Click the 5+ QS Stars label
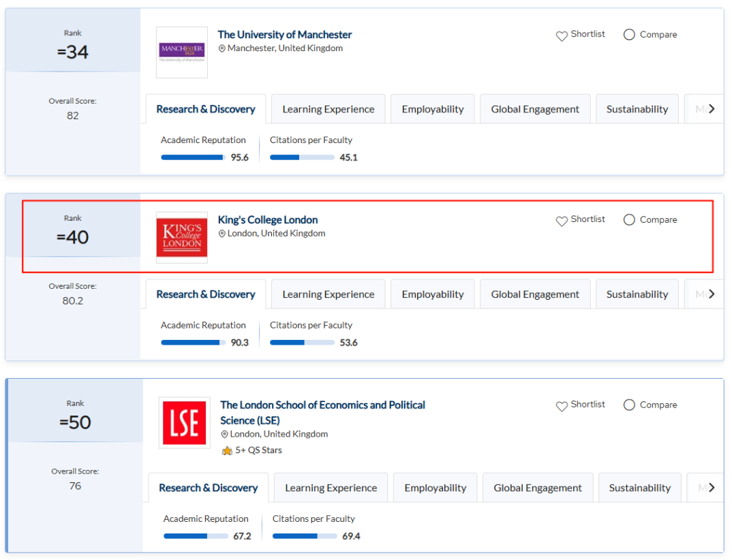This screenshot has height=560, width=732. [x=258, y=450]
